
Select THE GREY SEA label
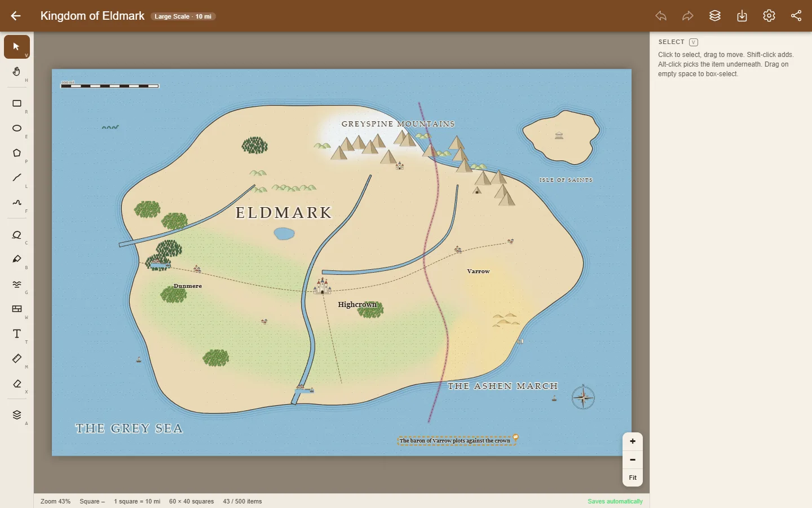click(129, 428)
